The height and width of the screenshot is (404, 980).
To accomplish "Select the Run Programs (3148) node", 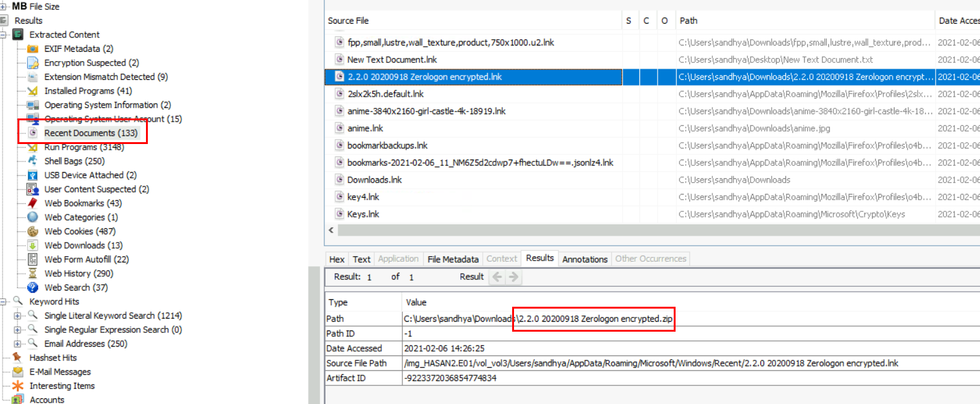I will tap(84, 147).
